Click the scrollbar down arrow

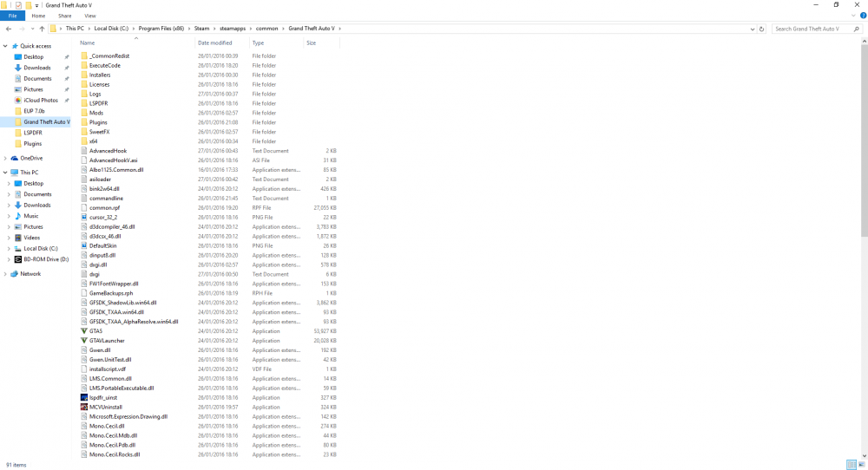pos(865,455)
